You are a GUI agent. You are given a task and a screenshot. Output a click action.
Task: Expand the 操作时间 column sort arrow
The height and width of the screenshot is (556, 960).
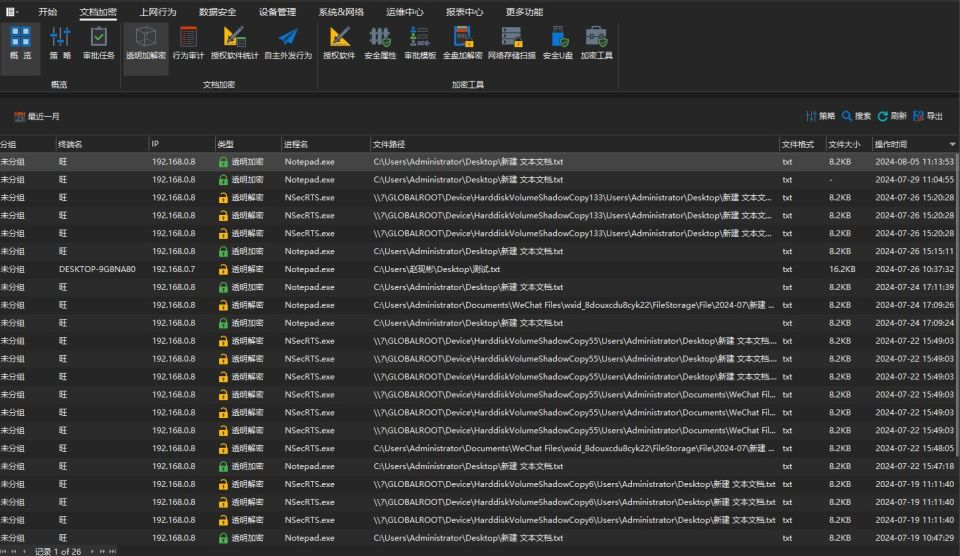point(952,145)
